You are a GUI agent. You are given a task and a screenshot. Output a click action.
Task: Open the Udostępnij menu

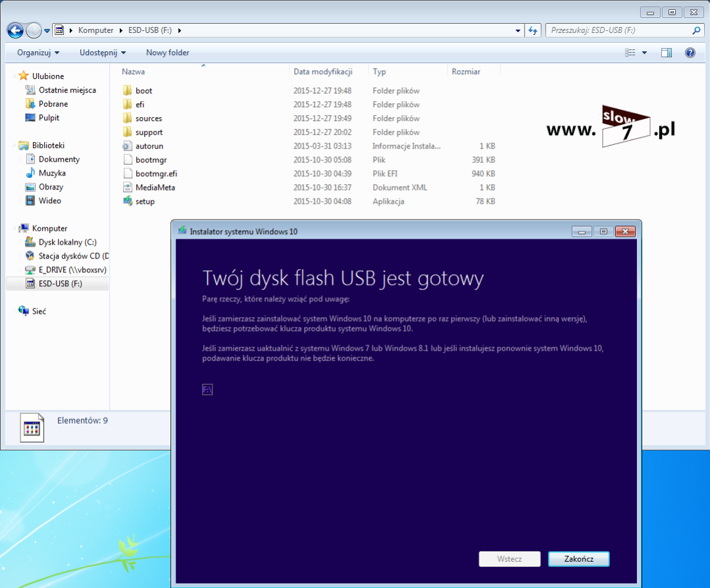tap(103, 53)
